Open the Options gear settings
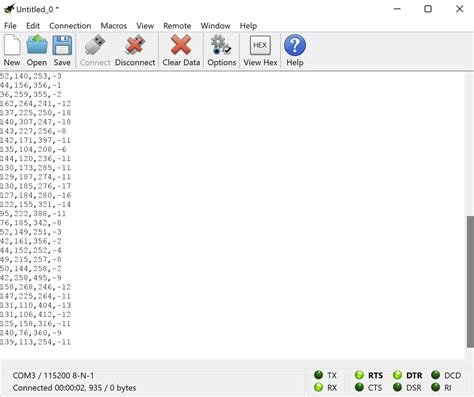Viewport: 474px width, 397px height. (x=221, y=50)
